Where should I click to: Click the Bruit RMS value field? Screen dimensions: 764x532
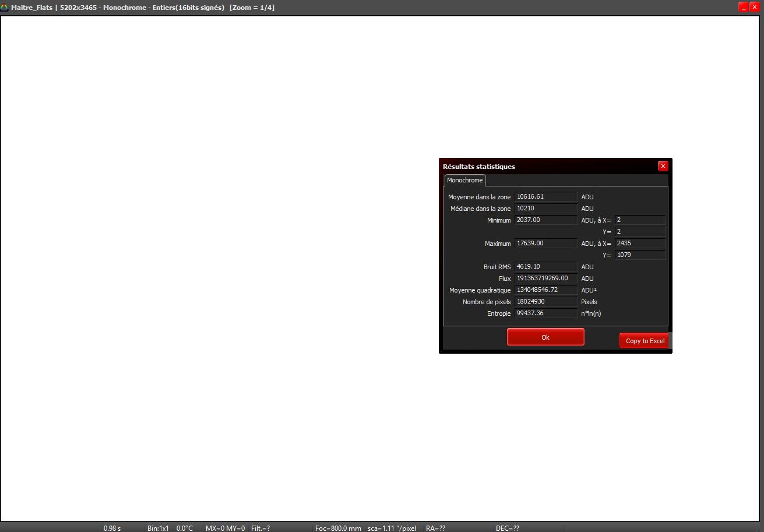545,267
